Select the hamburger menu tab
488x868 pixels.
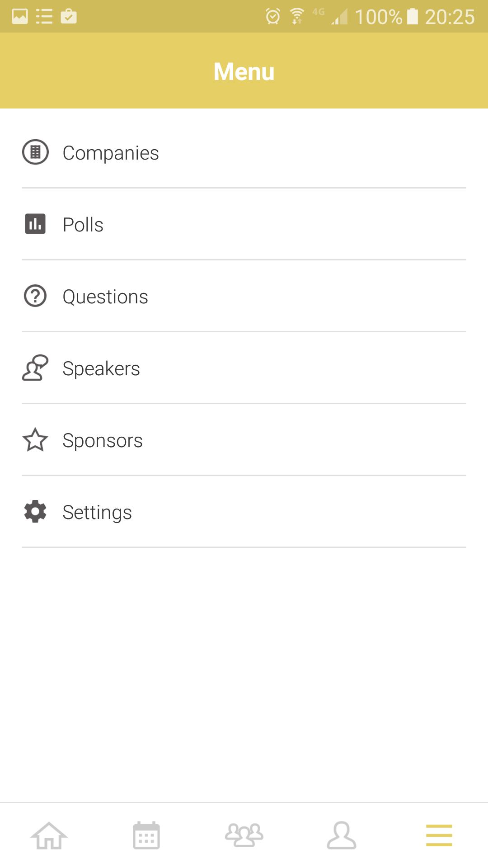click(x=439, y=835)
